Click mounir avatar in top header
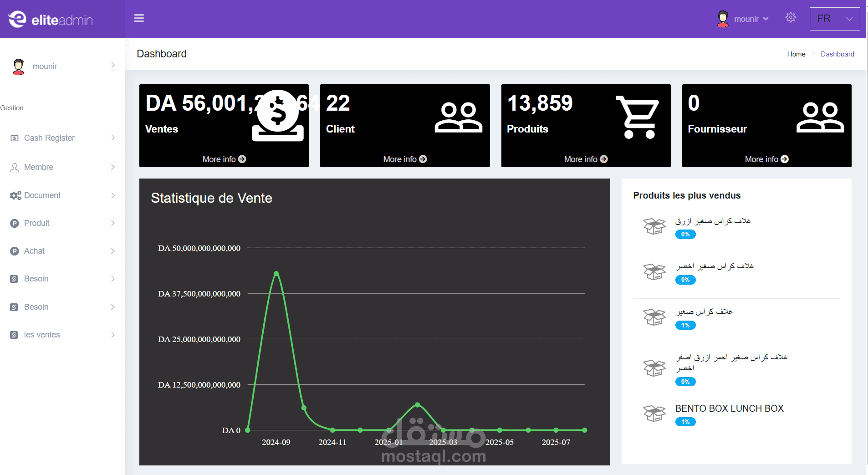 tap(723, 19)
